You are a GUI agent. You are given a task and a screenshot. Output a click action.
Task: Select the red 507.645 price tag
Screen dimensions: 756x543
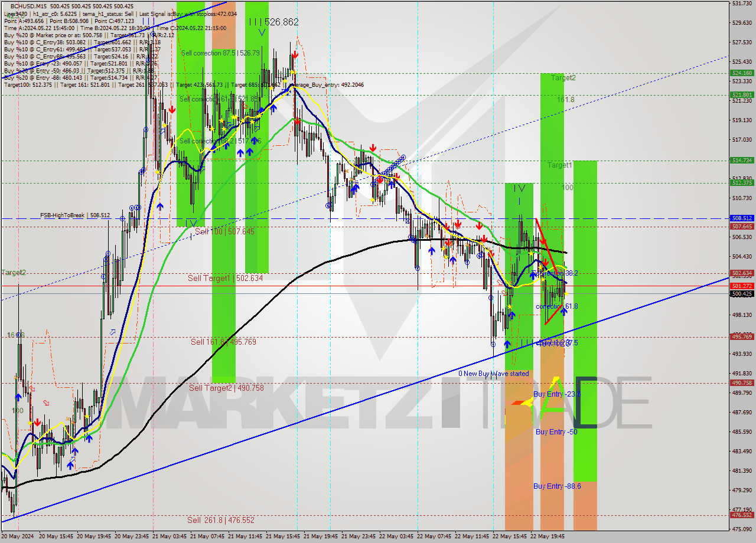click(x=742, y=226)
